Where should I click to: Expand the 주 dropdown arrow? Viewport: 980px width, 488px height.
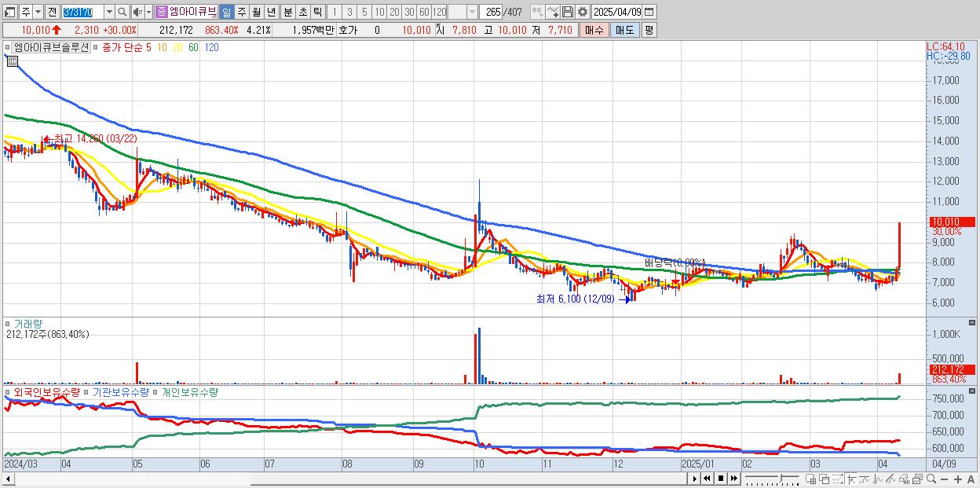38,12
